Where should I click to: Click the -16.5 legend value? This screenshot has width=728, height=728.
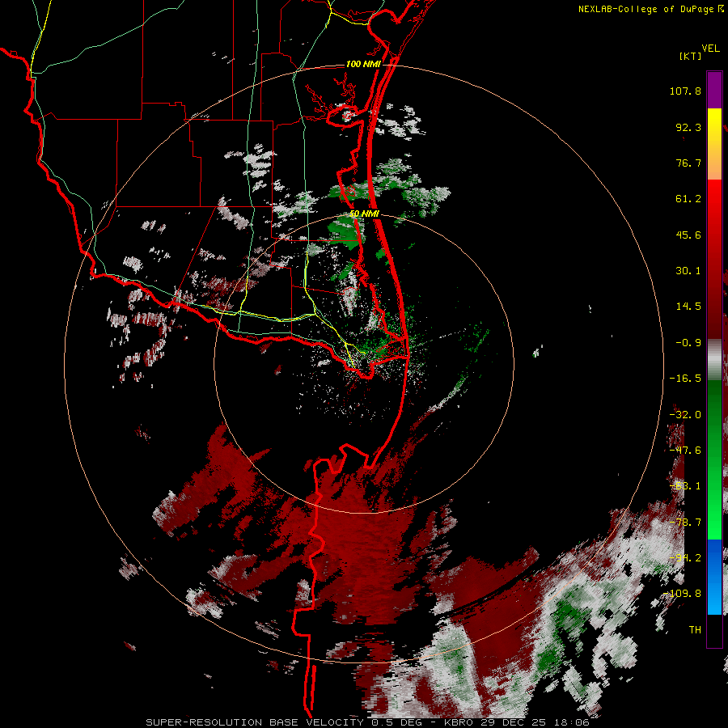685,379
